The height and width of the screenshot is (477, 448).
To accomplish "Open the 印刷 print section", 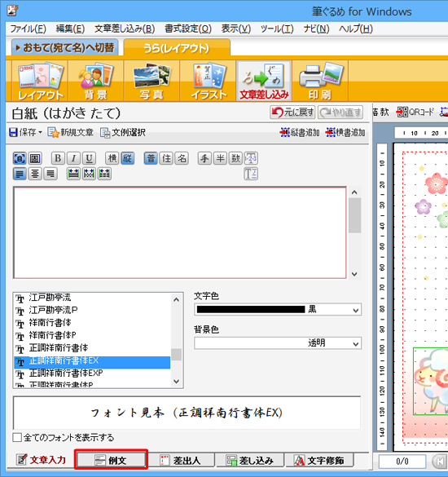I will click(x=320, y=82).
